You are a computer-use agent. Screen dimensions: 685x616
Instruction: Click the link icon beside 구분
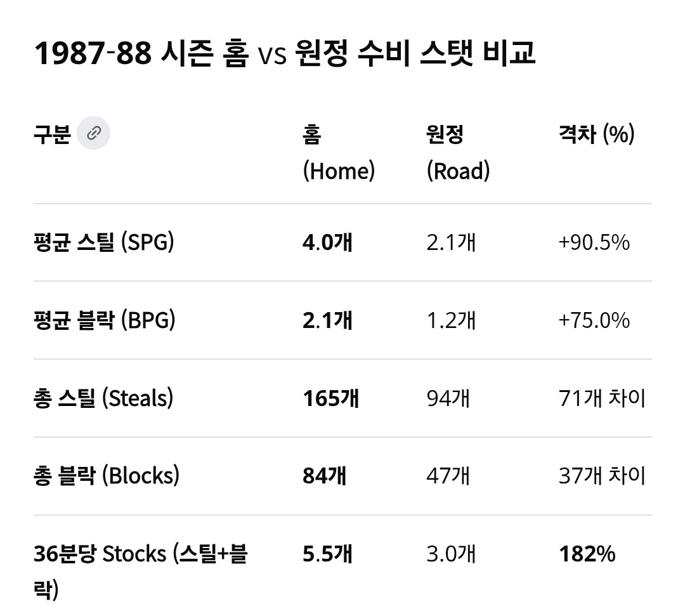[93, 133]
